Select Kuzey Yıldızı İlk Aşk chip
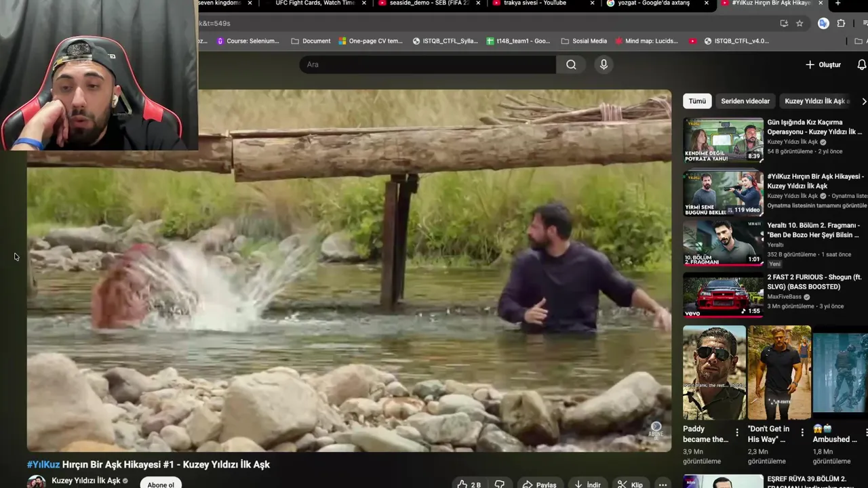868x488 pixels. 816,101
